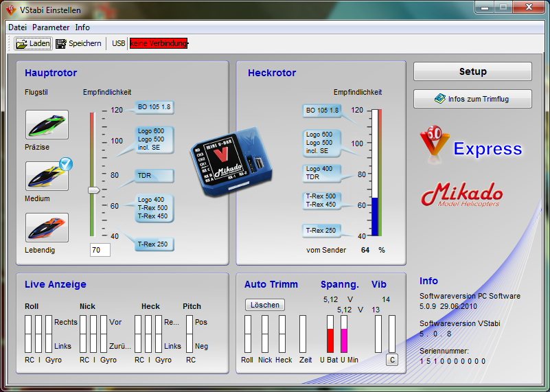Click the Hauptrotor Empfindlichkeit slider handle
The width and height of the screenshot is (550, 392).
click(x=93, y=190)
